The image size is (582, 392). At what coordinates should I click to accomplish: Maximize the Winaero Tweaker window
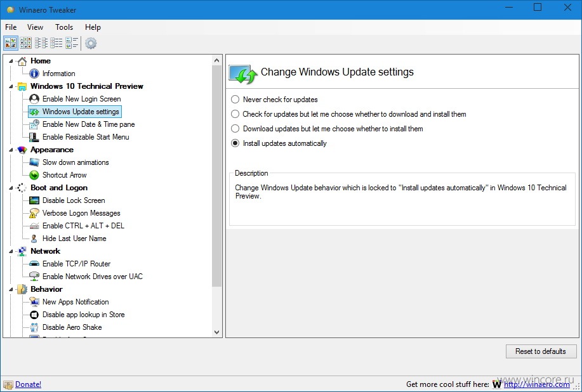pos(538,8)
